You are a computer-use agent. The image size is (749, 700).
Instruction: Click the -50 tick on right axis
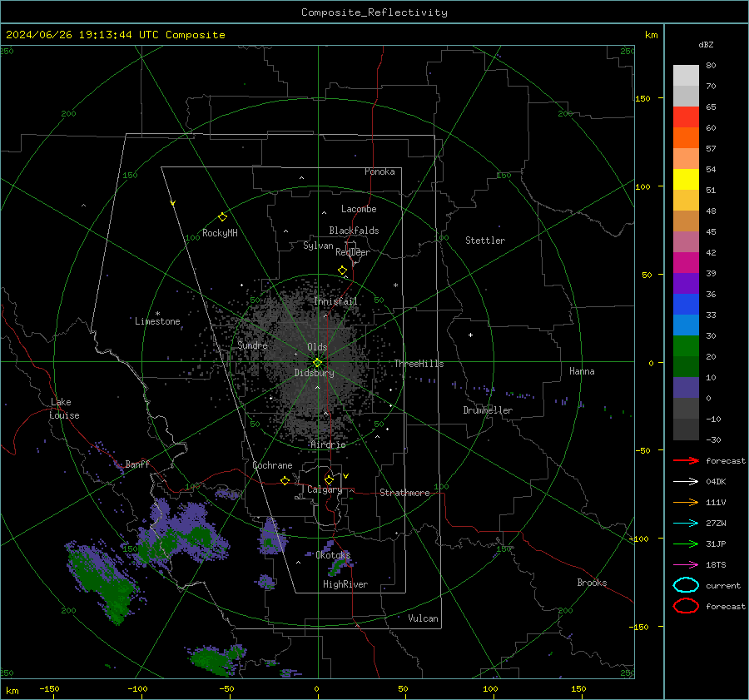point(642,450)
